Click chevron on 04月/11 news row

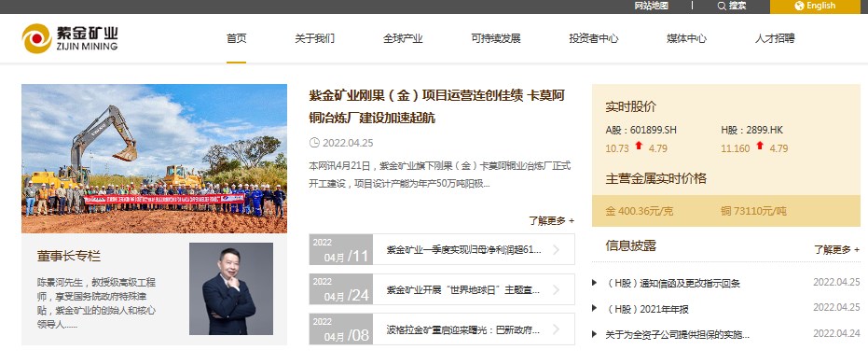[556, 250]
